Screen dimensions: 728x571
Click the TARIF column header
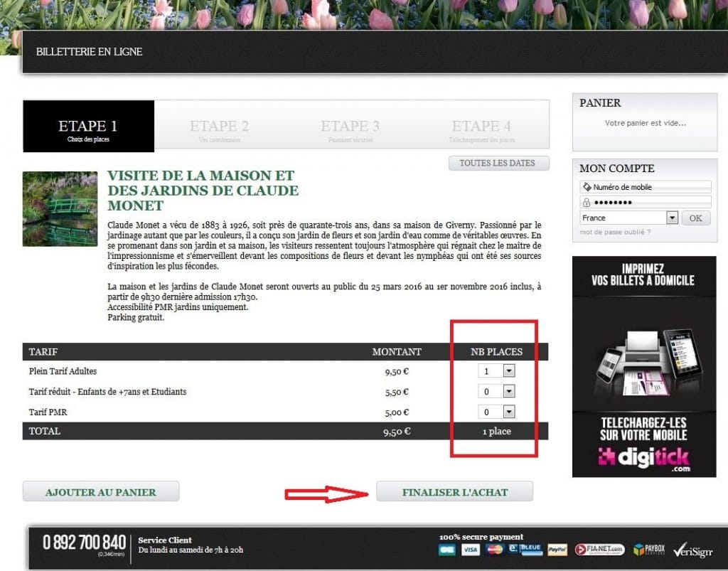click(x=43, y=352)
